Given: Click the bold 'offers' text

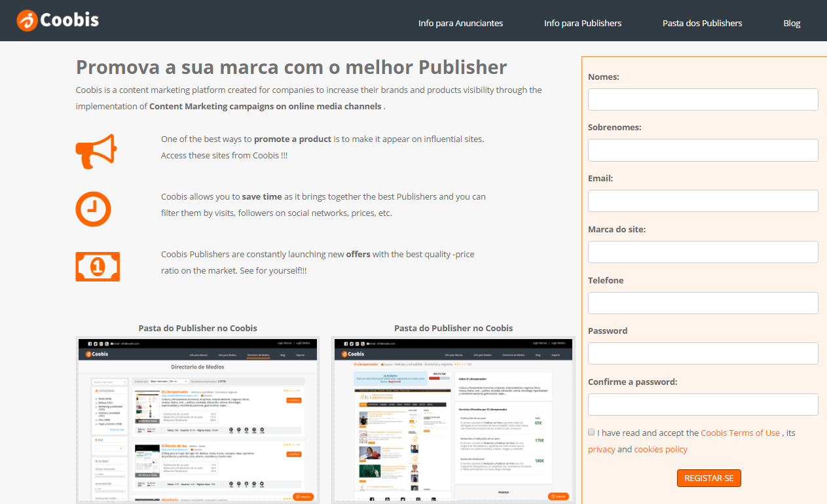Looking at the screenshot, I should click(x=358, y=254).
